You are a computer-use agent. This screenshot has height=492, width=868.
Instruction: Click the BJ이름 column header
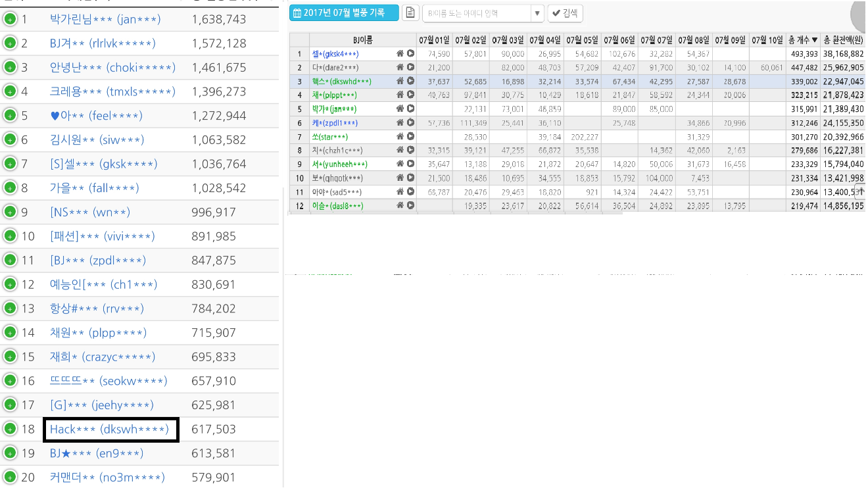click(362, 40)
